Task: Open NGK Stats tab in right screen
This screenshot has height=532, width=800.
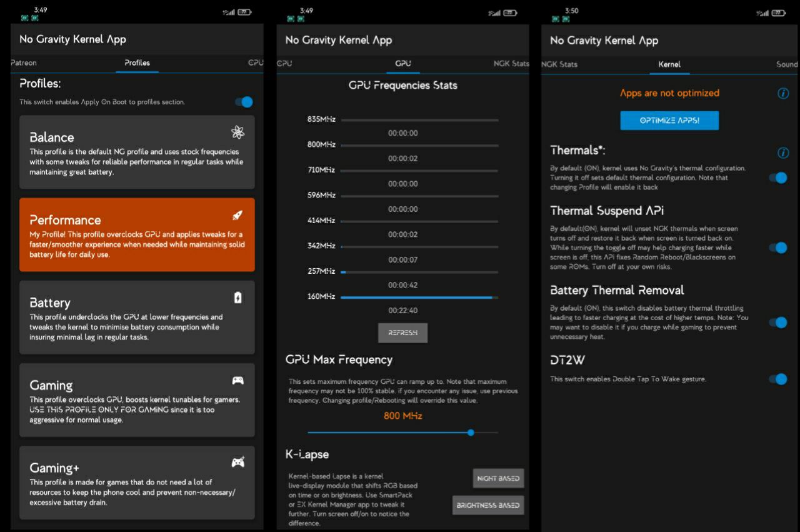Action: (x=559, y=64)
